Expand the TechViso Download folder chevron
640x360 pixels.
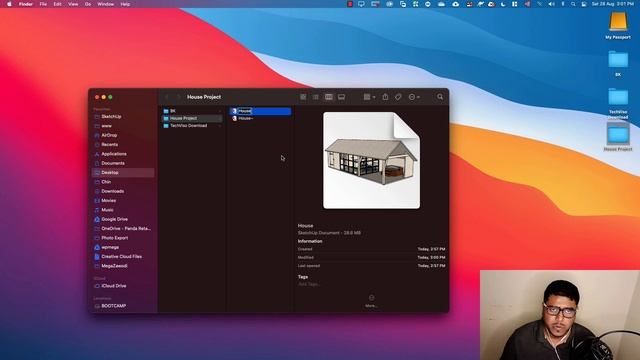(220, 126)
